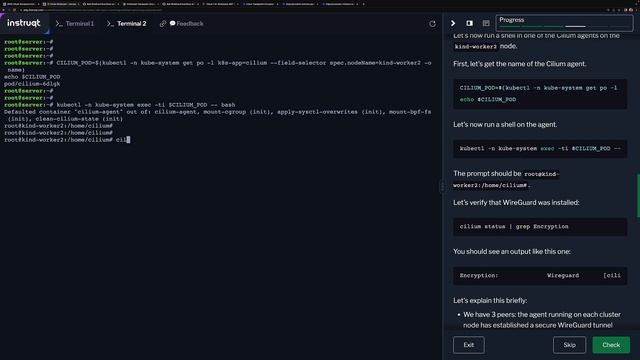Click the 'echo $CILIUM_POD' terminal line
The width and height of the screenshot is (640, 360).
[x=32, y=77]
